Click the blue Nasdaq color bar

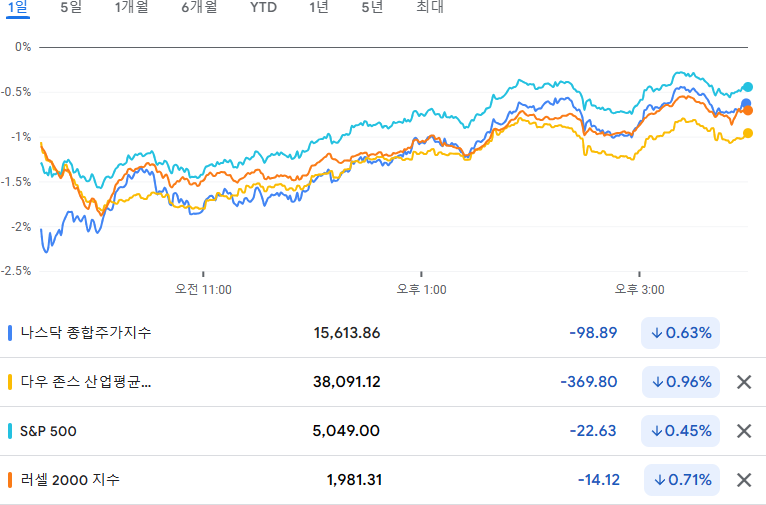coord(10,333)
